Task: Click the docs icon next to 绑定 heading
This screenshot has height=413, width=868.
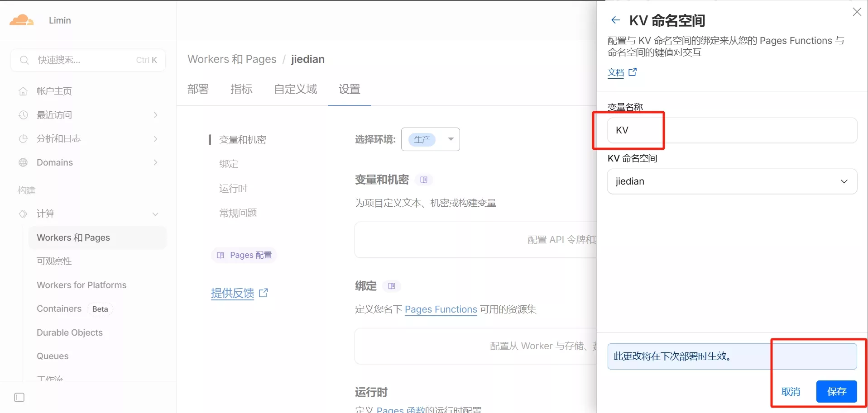Action: click(392, 286)
